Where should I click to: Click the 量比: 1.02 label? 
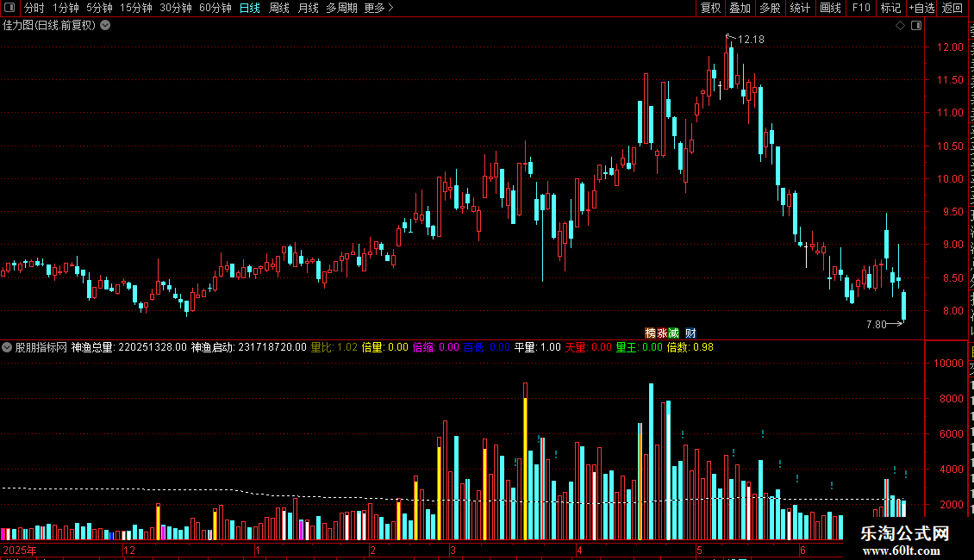coord(334,348)
